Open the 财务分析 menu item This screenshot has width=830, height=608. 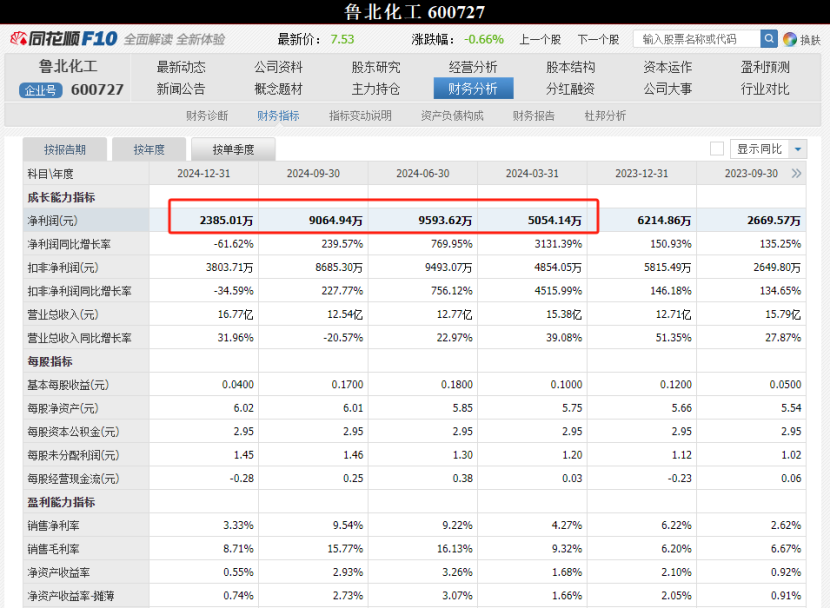pos(473,89)
